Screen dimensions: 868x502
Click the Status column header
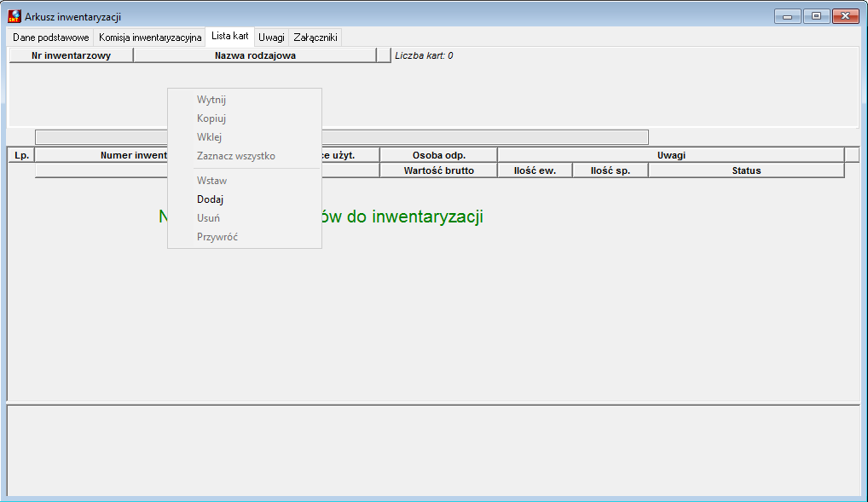pos(746,170)
